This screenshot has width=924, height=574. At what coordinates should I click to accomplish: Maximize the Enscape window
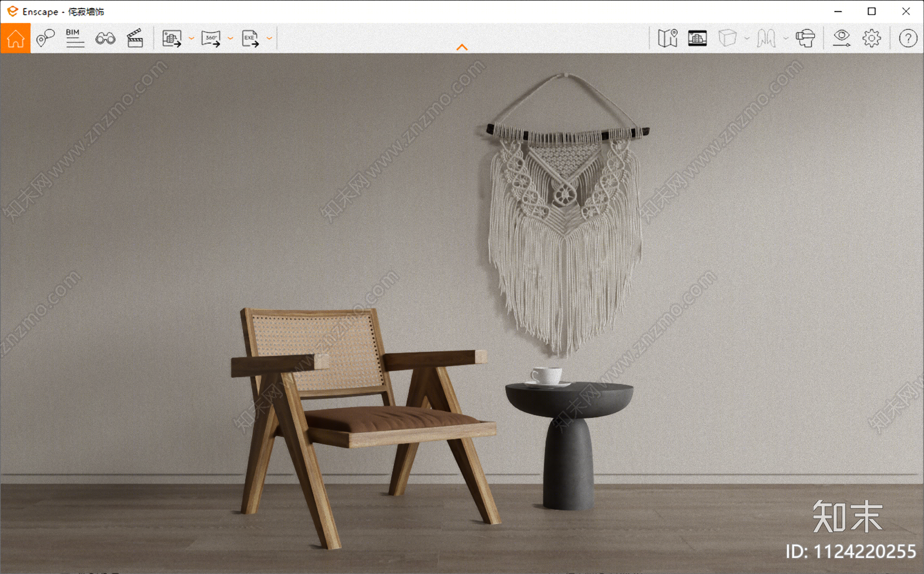pos(871,11)
